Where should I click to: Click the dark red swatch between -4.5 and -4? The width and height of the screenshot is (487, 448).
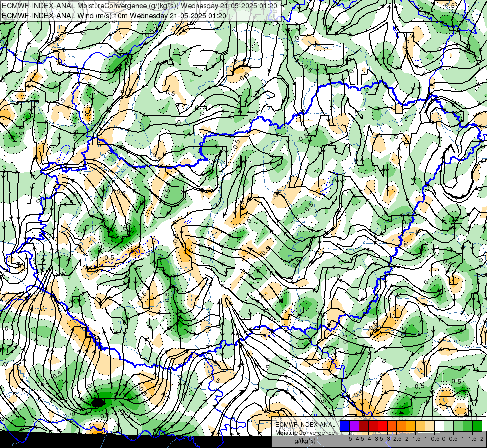[x=364, y=426]
